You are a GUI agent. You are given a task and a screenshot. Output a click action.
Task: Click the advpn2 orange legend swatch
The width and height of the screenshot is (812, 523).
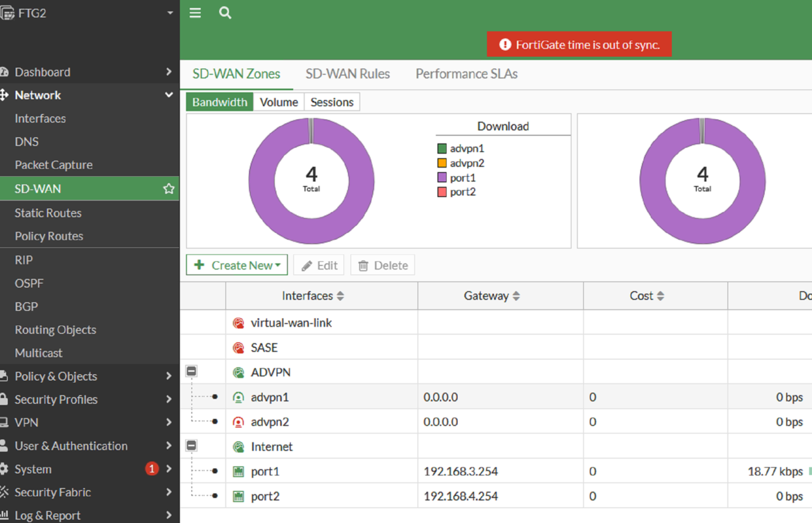point(442,163)
